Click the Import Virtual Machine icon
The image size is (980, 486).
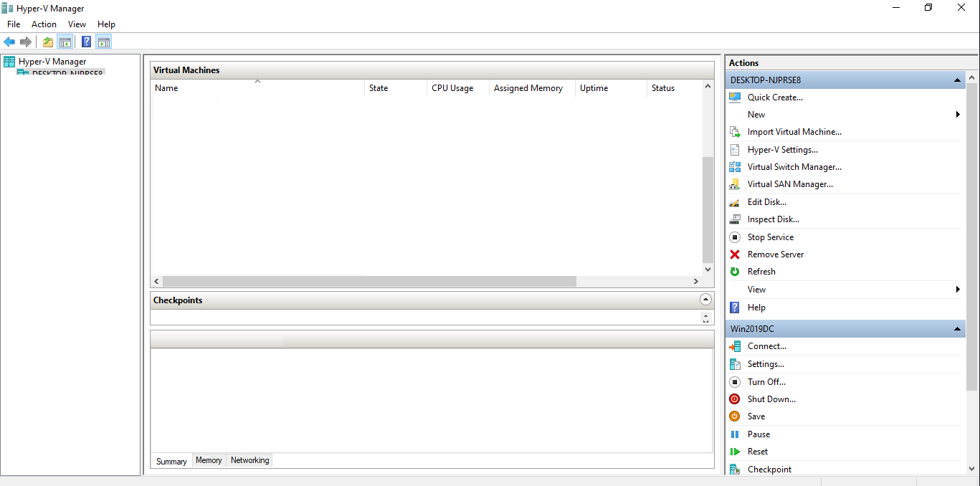pyautogui.click(x=735, y=132)
